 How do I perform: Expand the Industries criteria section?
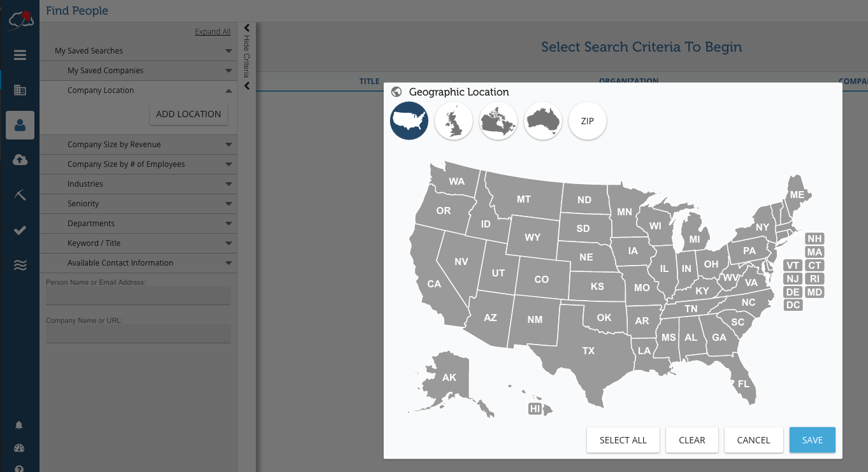(138, 184)
